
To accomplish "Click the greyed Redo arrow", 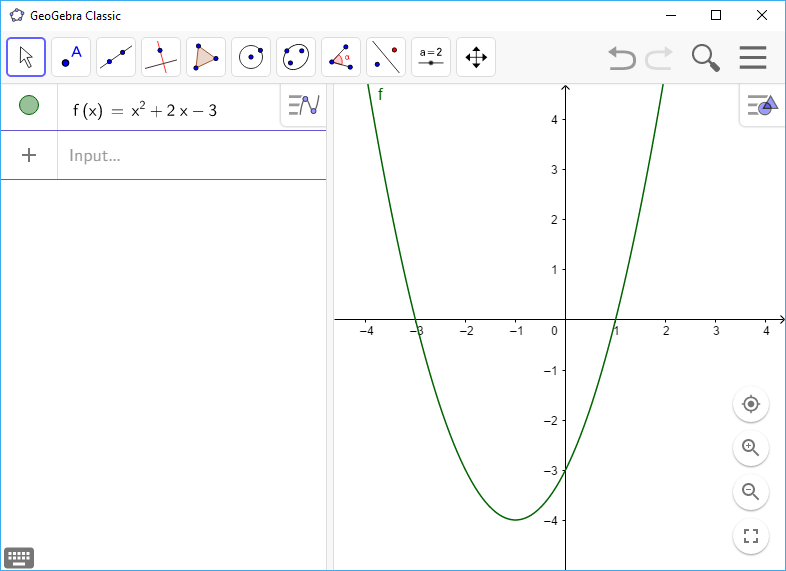I will [659, 58].
